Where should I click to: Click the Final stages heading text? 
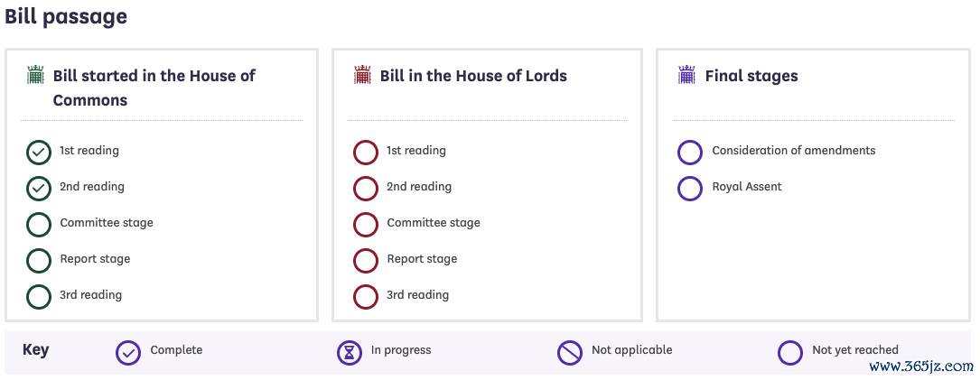tap(751, 76)
